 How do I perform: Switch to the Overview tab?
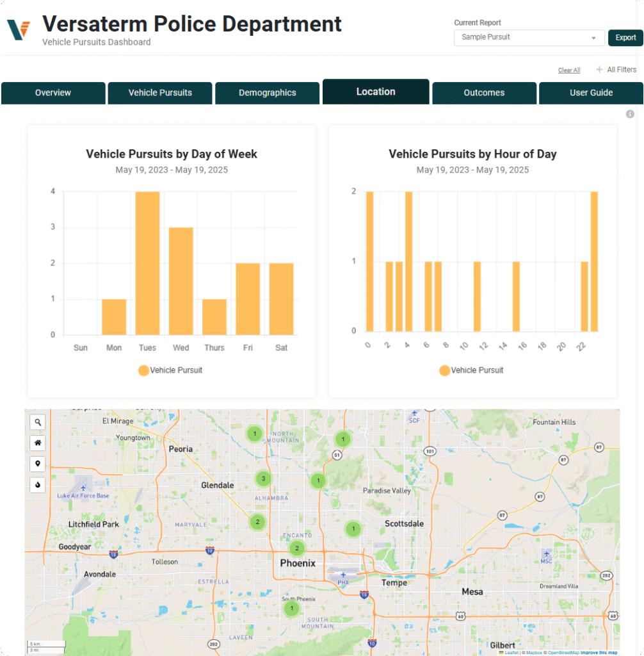coord(53,92)
